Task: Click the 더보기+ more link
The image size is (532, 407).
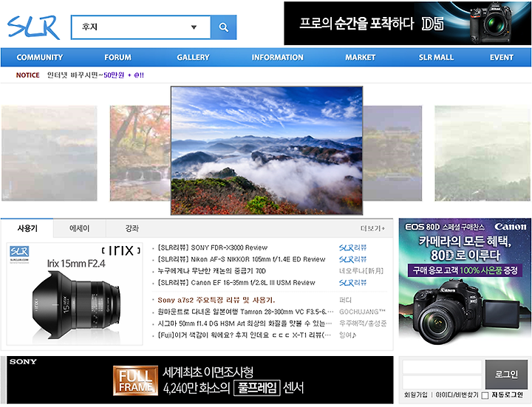Action: click(372, 228)
